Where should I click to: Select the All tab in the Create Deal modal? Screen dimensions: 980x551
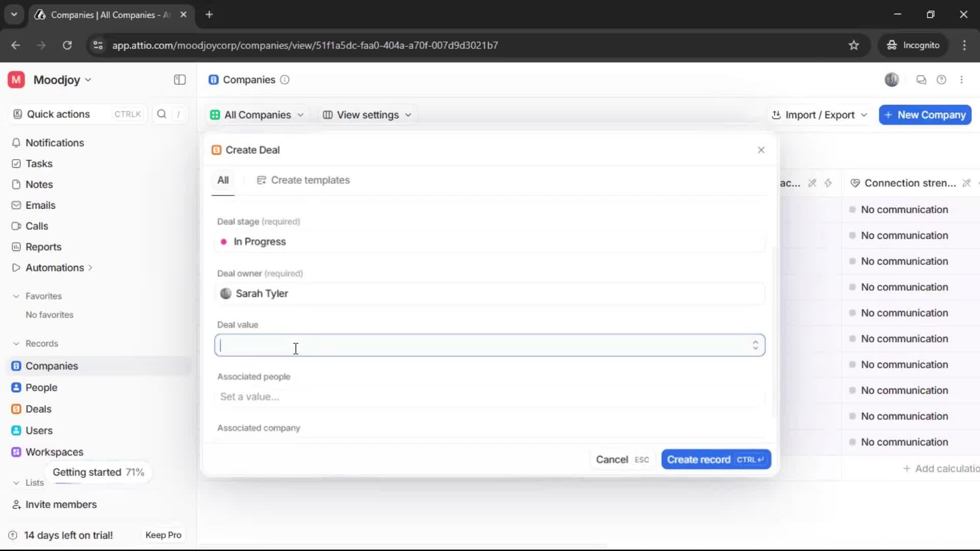223,180
